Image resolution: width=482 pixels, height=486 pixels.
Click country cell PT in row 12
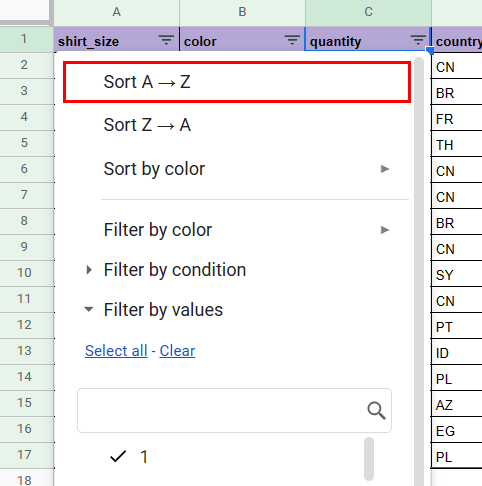[457, 325]
